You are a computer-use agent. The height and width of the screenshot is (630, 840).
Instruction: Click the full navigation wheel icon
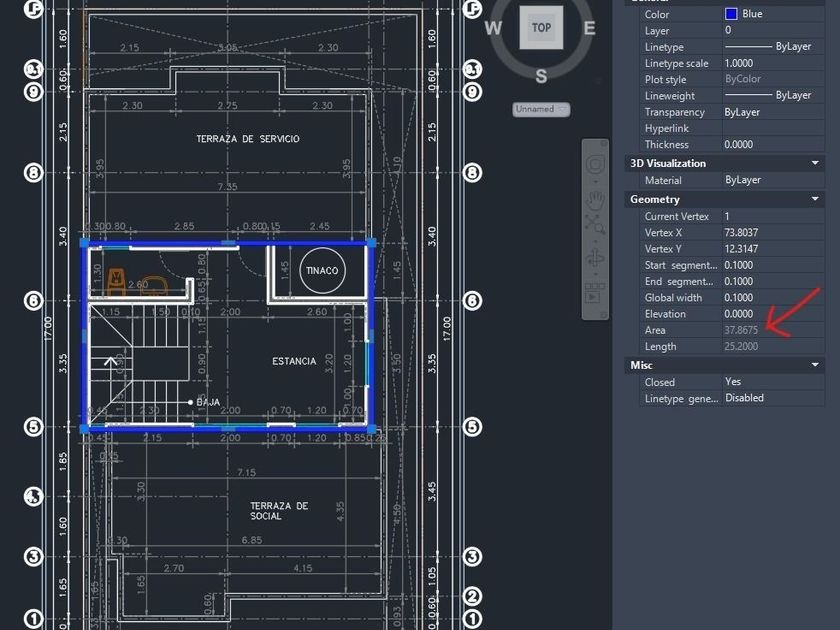pyautogui.click(x=595, y=164)
